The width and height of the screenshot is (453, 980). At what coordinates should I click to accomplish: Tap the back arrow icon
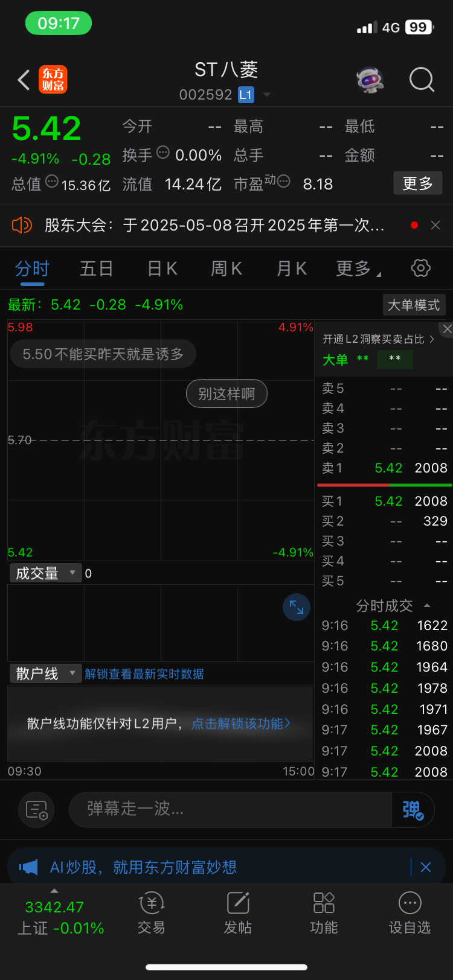coord(24,80)
